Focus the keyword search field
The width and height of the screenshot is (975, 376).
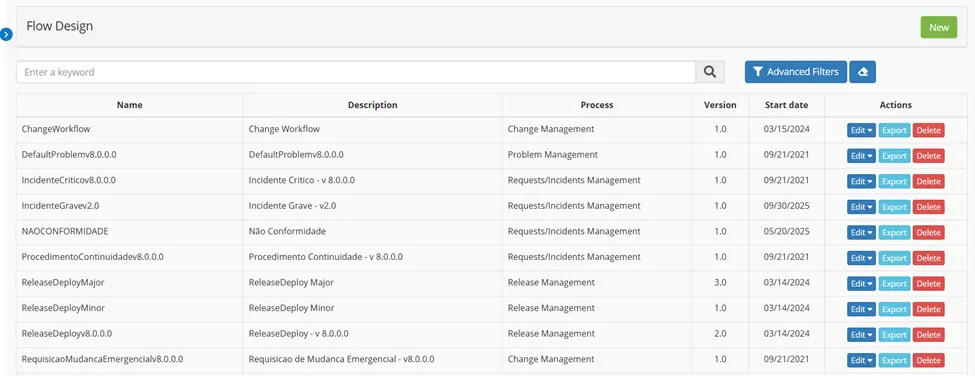point(356,72)
